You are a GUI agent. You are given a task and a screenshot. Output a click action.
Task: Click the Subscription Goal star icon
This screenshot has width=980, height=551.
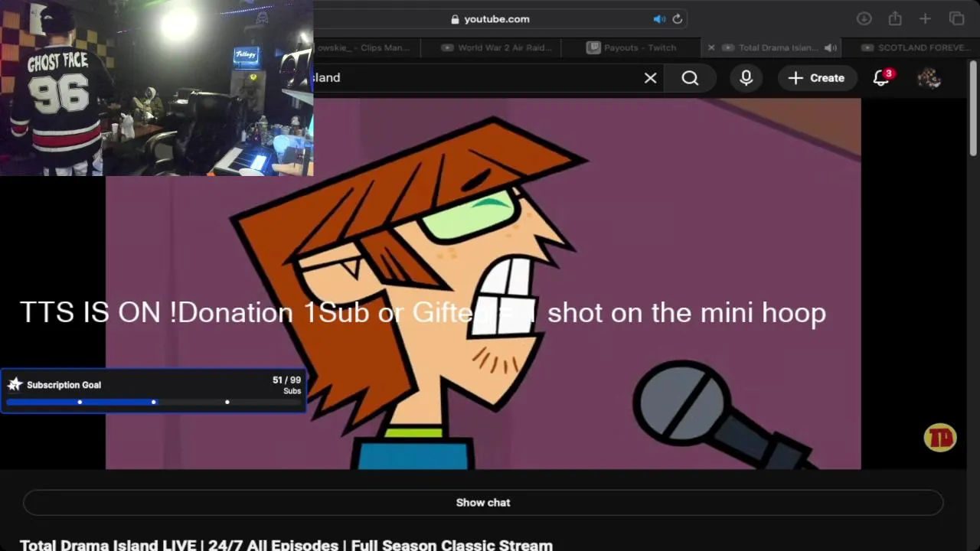[15, 384]
